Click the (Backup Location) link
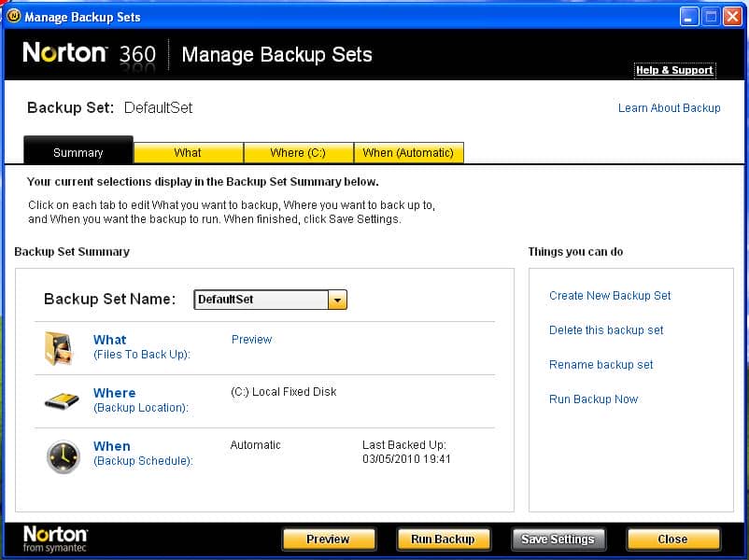 (141, 408)
